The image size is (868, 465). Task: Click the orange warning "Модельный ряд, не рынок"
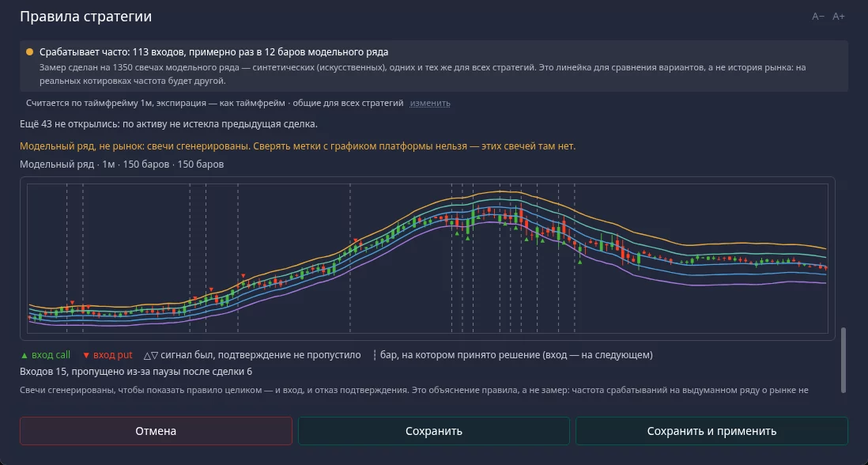click(298, 147)
